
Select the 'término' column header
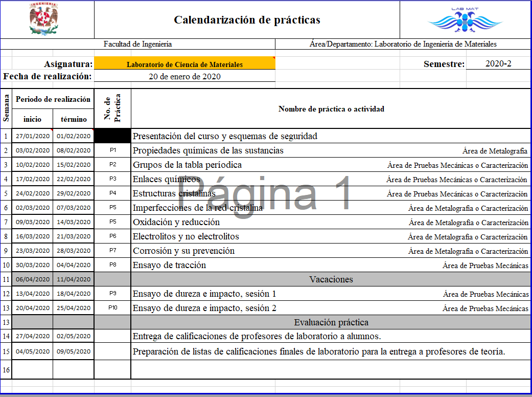(x=74, y=119)
